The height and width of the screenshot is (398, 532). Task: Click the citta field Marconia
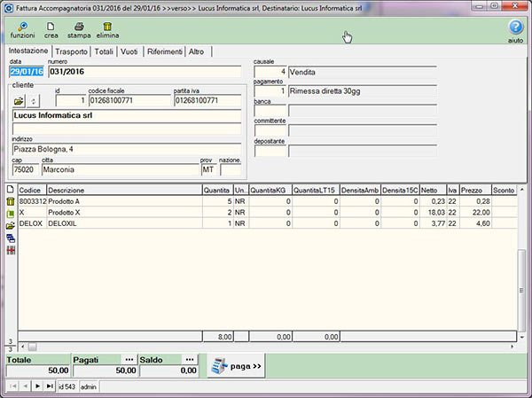click(121, 169)
